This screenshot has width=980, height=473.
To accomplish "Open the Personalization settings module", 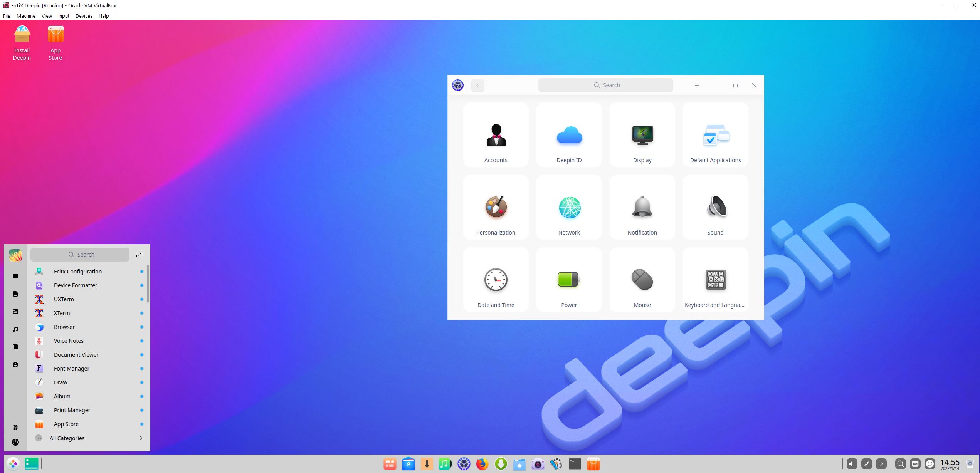I will [496, 207].
